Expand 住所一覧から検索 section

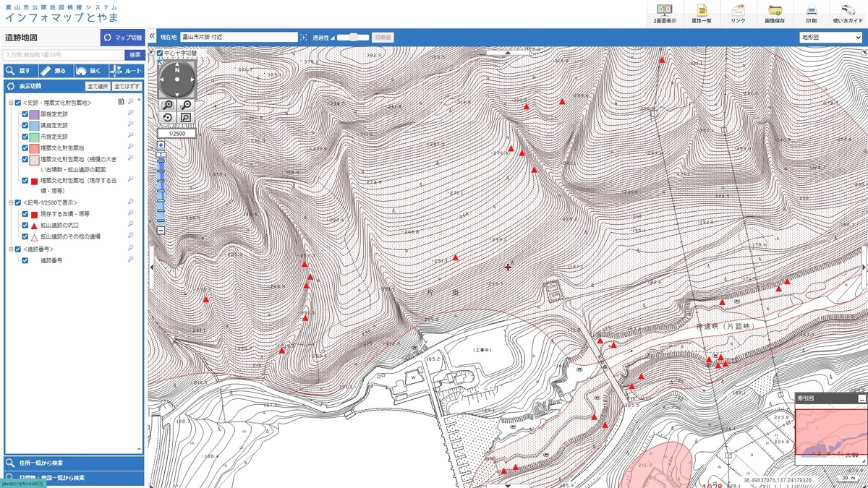[72, 463]
